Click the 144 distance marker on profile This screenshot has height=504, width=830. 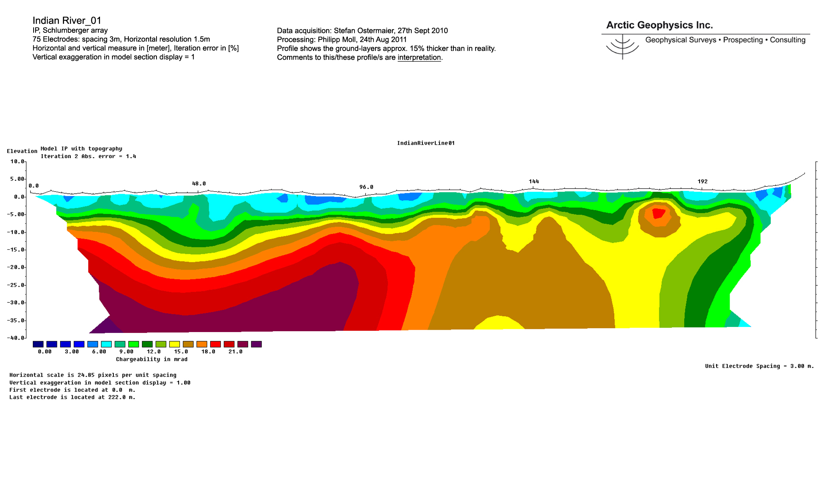tap(534, 181)
